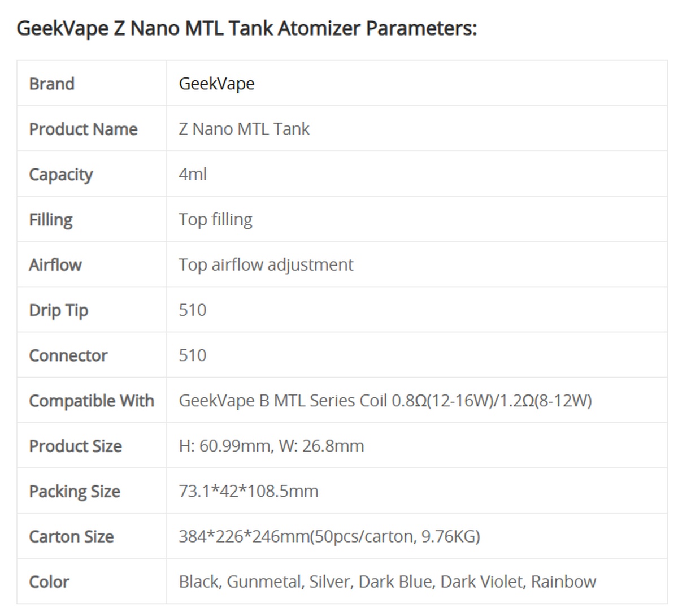Select the Color label cell
This screenshot has height=616, width=678.
tap(92, 582)
